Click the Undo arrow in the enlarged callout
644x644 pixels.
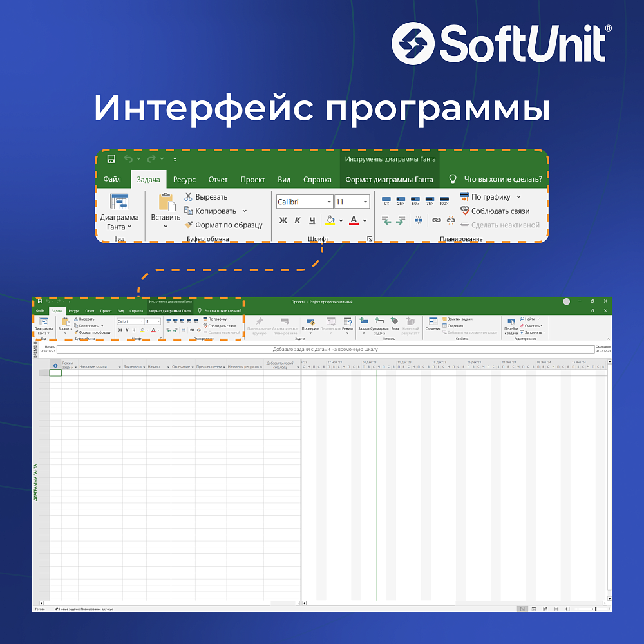[129, 159]
